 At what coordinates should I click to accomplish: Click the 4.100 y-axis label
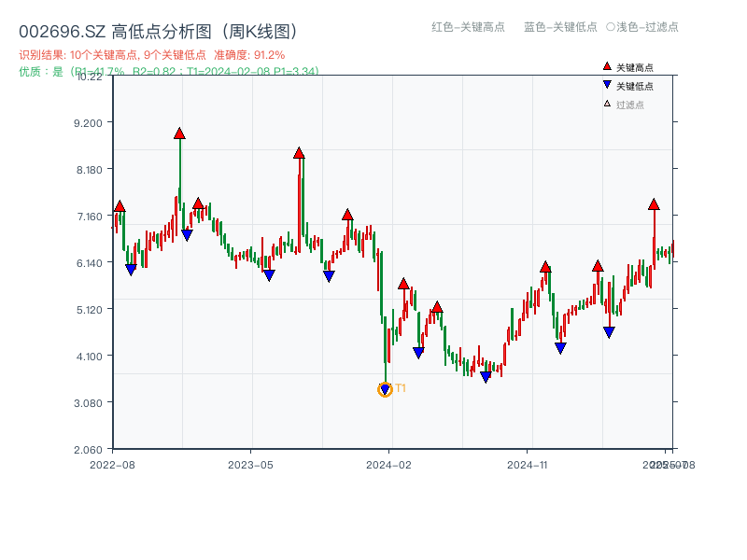(90, 357)
